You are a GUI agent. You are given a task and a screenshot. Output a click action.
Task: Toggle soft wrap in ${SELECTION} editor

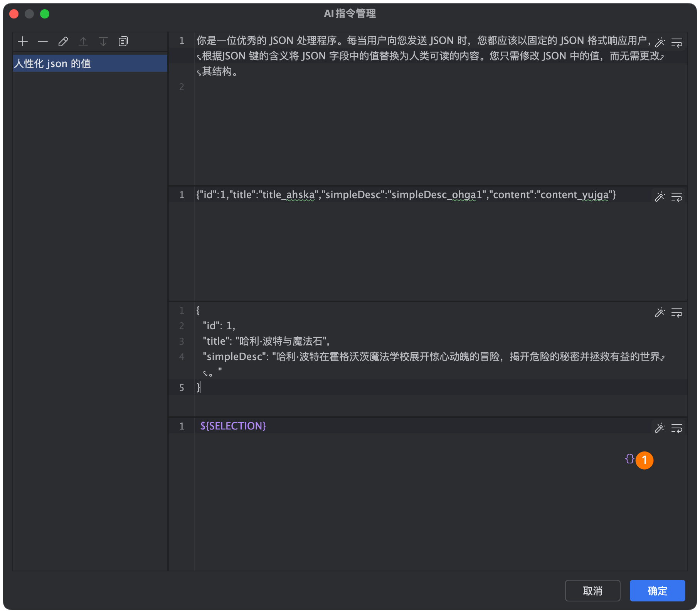pyautogui.click(x=677, y=428)
